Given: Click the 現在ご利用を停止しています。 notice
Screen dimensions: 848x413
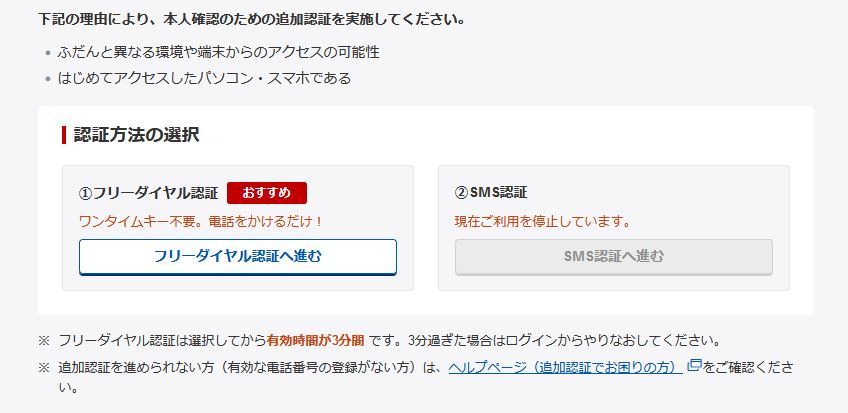Looking at the screenshot, I should [x=543, y=221].
